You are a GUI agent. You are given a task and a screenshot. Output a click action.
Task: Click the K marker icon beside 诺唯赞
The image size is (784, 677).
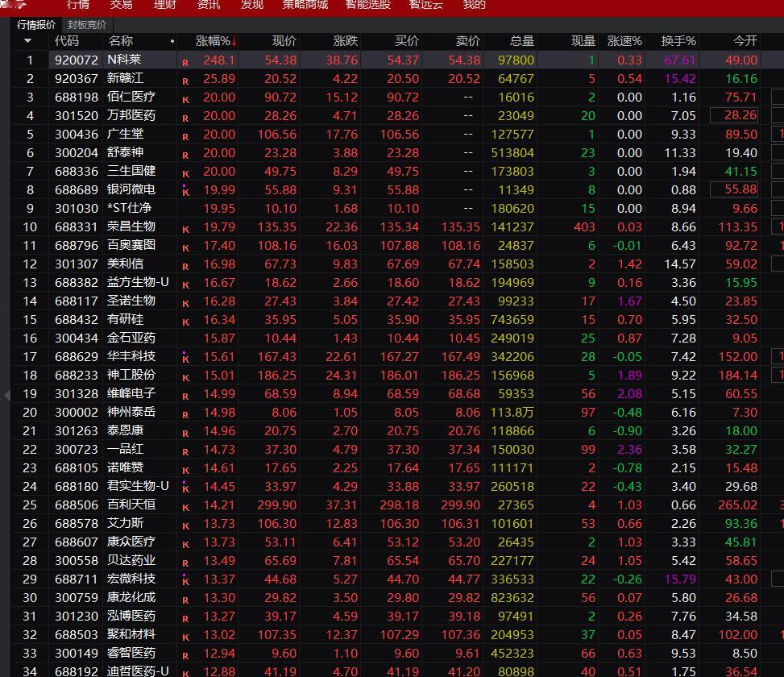[x=185, y=470]
